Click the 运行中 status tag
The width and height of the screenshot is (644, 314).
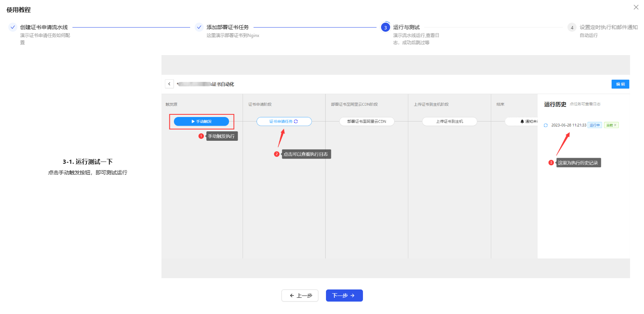[x=595, y=125]
